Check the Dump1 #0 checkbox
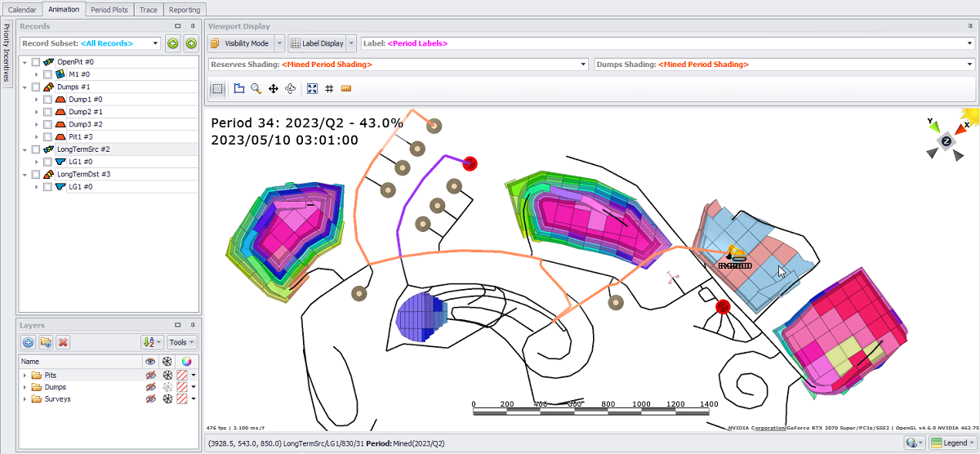This screenshot has height=454, width=980. coord(47,99)
